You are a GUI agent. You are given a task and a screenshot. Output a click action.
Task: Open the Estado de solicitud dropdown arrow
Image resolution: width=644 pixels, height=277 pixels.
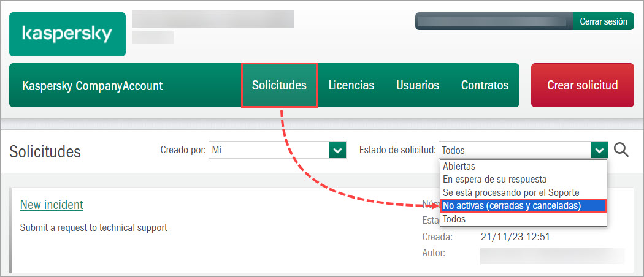pos(599,150)
